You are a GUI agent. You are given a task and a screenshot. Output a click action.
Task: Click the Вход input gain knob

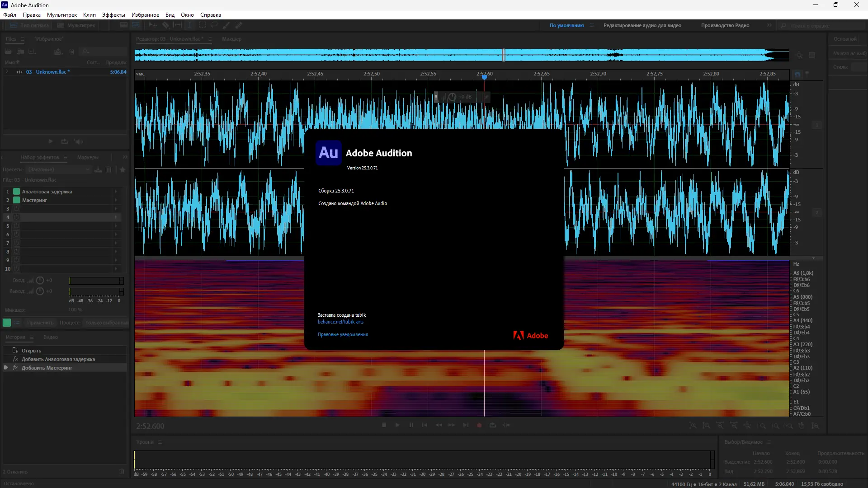pyautogui.click(x=40, y=280)
